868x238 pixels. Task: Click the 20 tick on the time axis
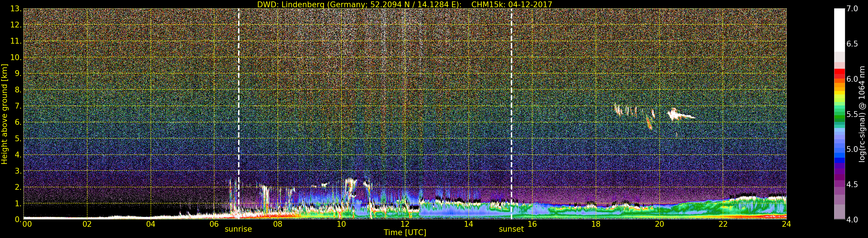click(x=659, y=224)
